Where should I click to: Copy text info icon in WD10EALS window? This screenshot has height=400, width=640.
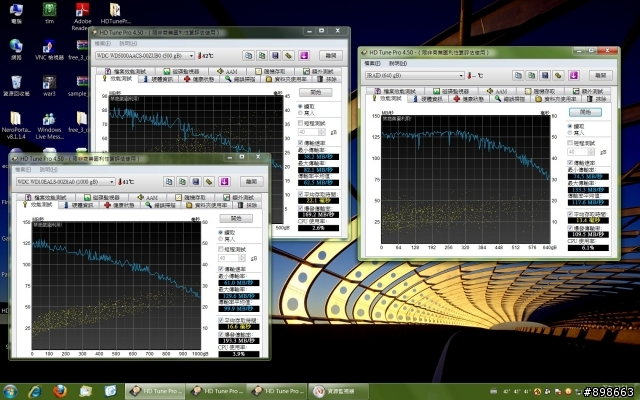[x=169, y=182]
